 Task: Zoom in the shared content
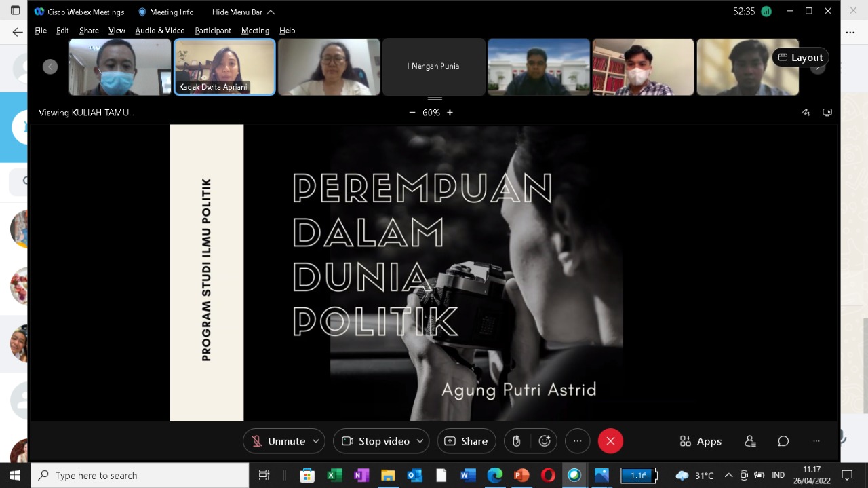pyautogui.click(x=450, y=113)
